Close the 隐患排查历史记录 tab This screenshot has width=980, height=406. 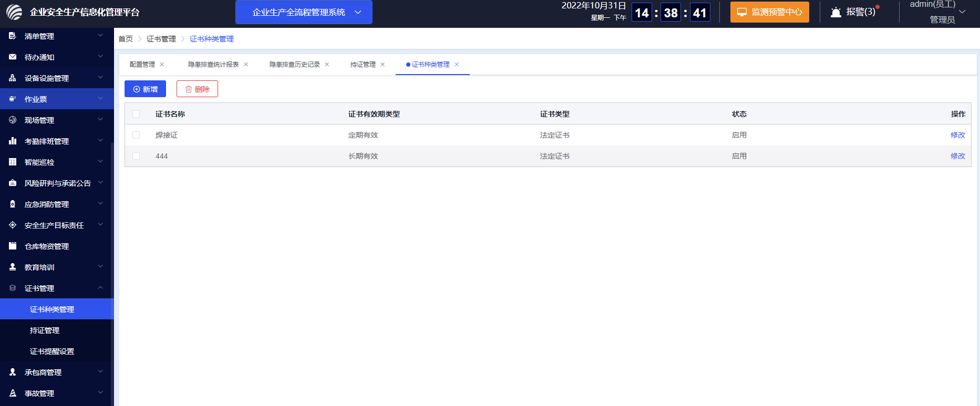(327, 65)
